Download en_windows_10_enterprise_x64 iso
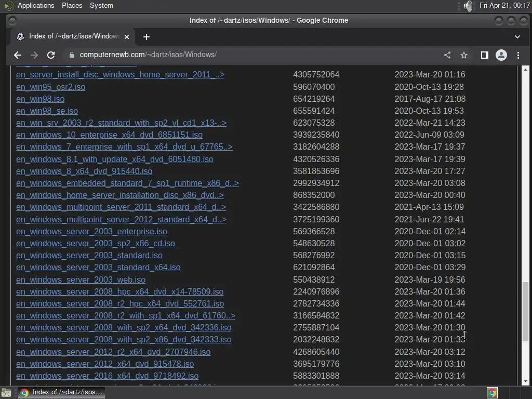 (x=109, y=135)
